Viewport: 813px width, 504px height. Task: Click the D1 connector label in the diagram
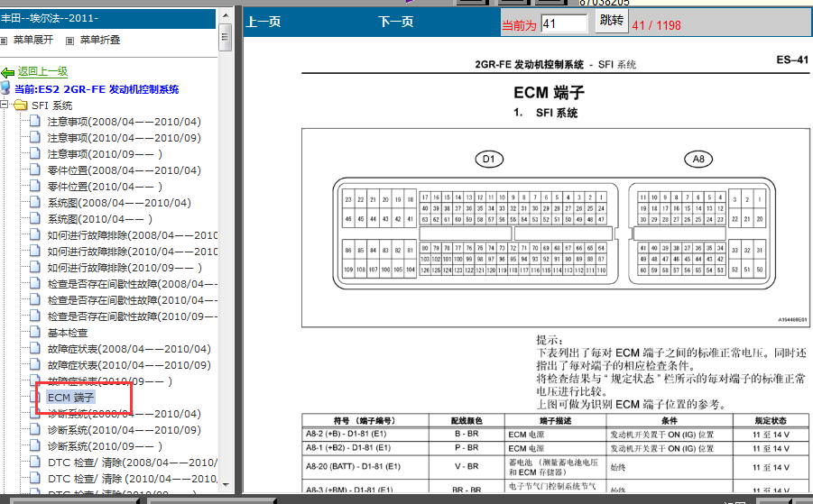point(489,159)
